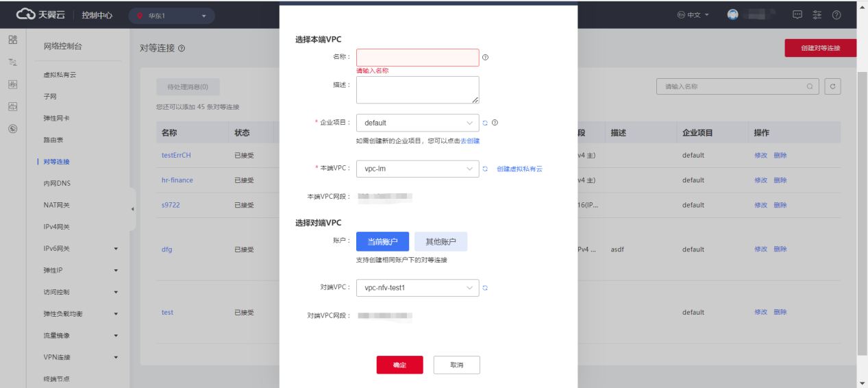
Task: Open IPv4网关 in sidebar
Action: coord(57,227)
